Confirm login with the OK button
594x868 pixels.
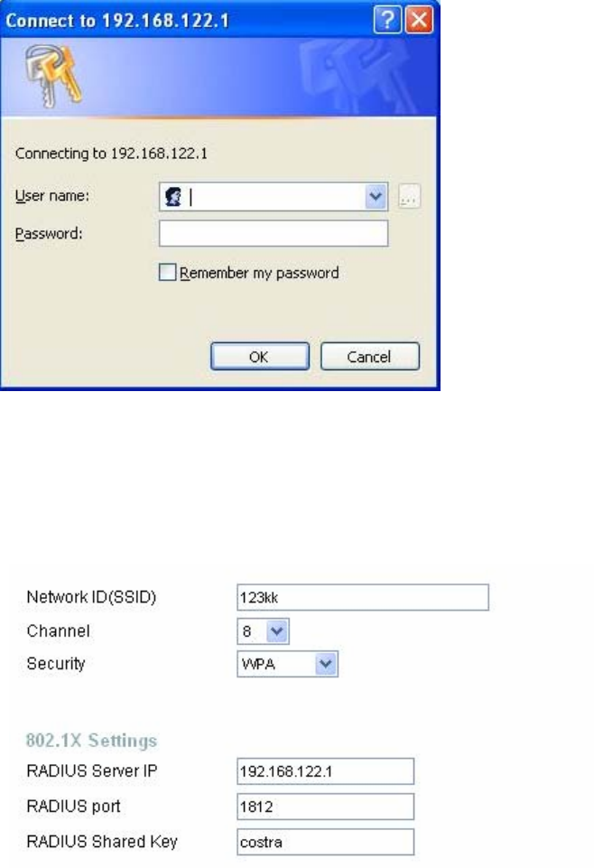tap(259, 357)
